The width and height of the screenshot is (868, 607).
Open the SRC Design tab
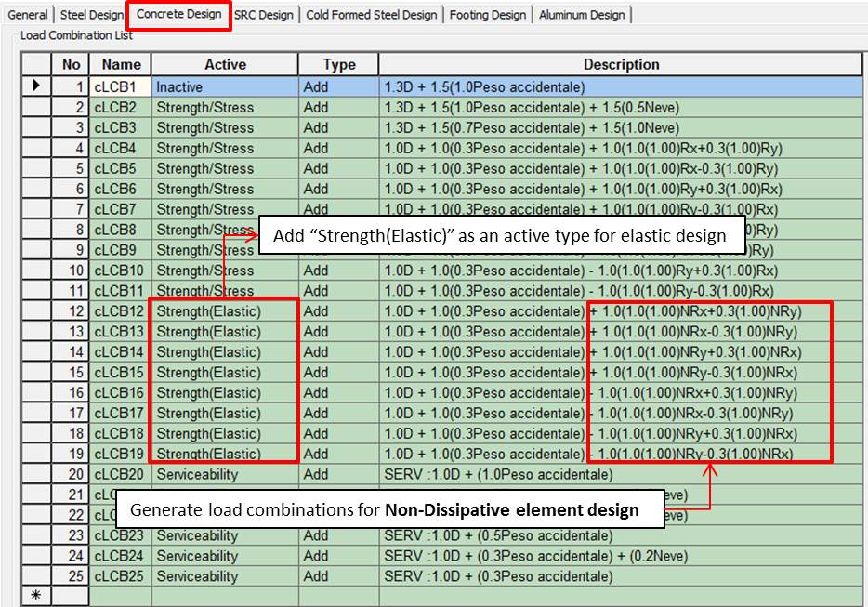pos(263,14)
